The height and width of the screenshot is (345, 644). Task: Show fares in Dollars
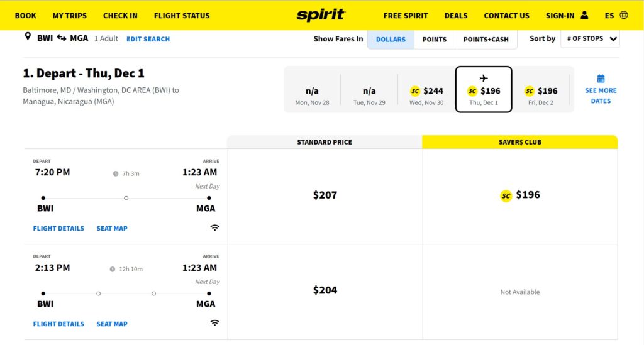coord(391,40)
